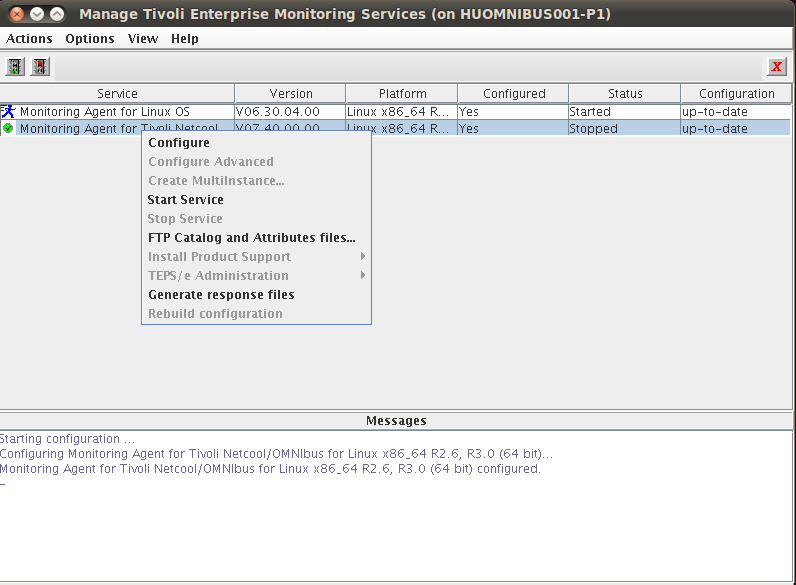Sort by the Configured column header
The height and width of the screenshot is (585, 796).
pyautogui.click(x=514, y=93)
